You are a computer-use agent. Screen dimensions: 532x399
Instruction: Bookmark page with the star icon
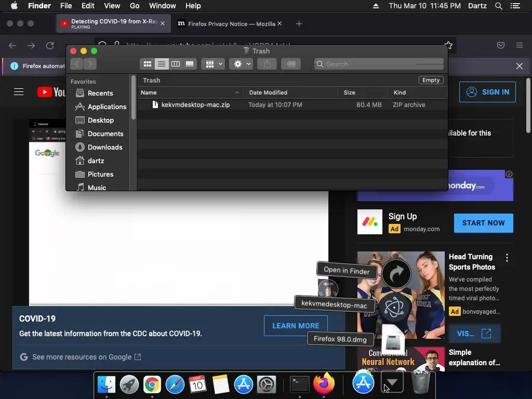point(448,45)
